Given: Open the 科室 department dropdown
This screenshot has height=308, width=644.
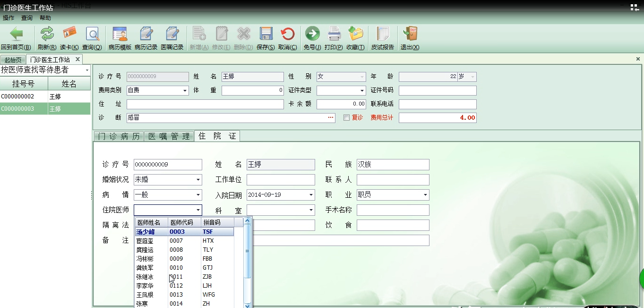Looking at the screenshot, I should pos(311,210).
